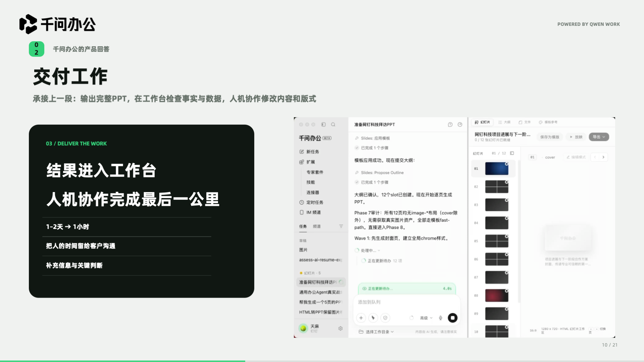Toggle the slide list panel layout icon
Image resolution: width=644 pixels, height=362 pixels.
pyautogui.click(x=512, y=153)
